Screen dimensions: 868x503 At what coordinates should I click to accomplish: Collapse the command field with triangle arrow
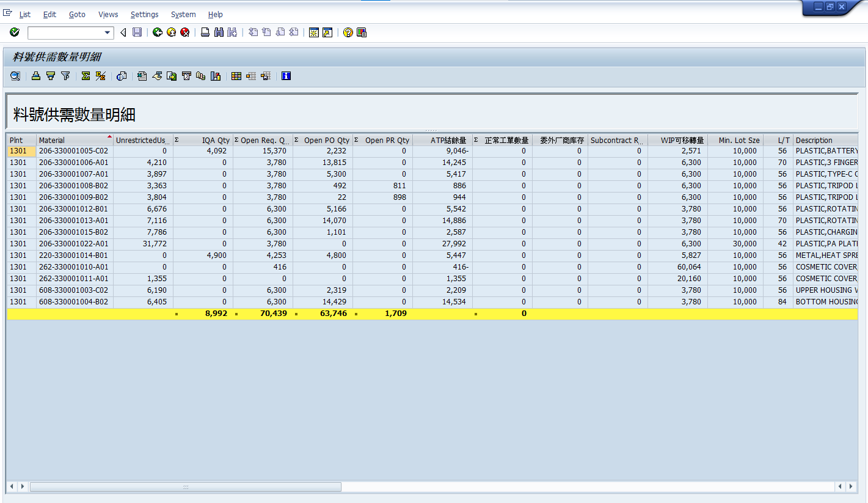pos(123,32)
